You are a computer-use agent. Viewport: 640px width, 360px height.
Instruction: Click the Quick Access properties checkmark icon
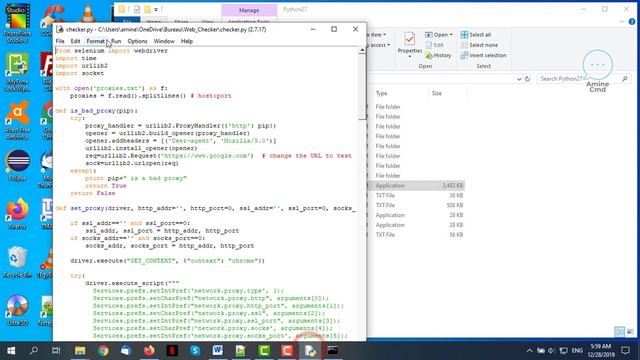pos(137,9)
